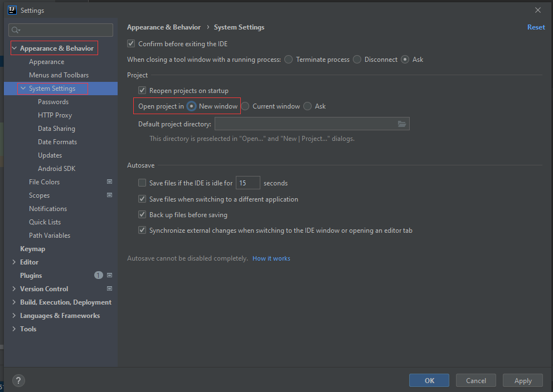Collapse the Appearance & Behavior section
Viewport: 553px width, 392px height.
[x=14, y=48]
